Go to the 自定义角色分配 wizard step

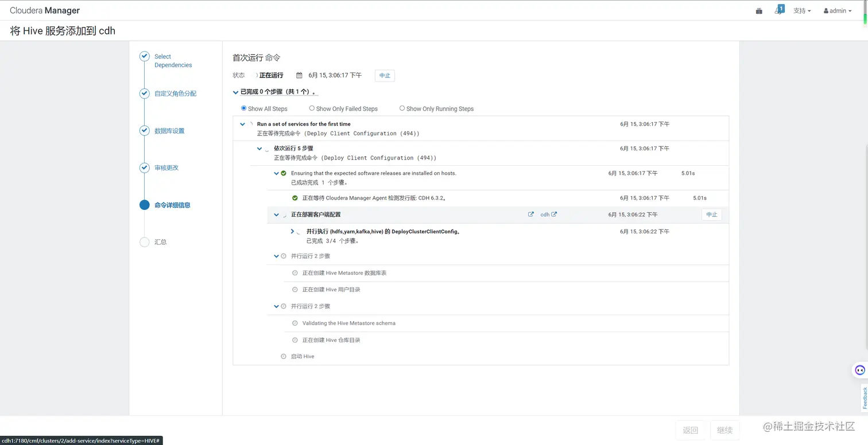coord(175,93)
